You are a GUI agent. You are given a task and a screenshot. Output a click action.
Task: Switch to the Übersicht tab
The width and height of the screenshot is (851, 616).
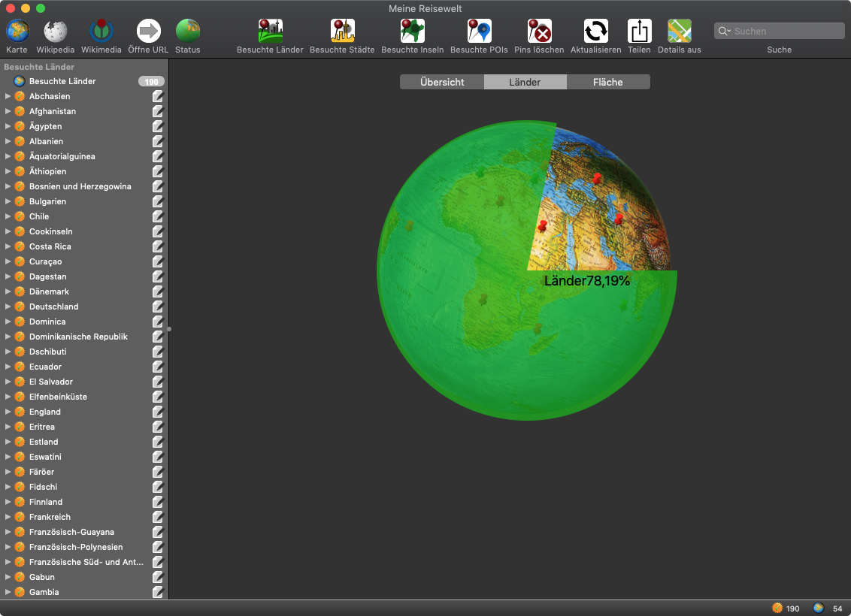pyautogui.click(x=442, y=82)
